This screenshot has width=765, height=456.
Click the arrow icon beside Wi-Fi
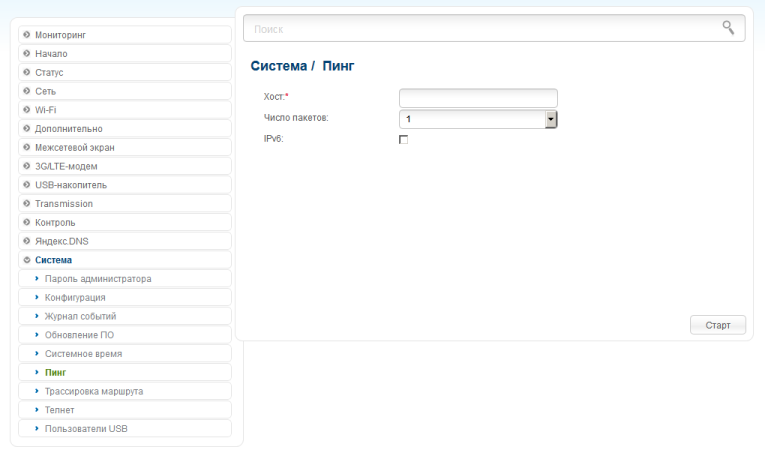pos(27,110)
